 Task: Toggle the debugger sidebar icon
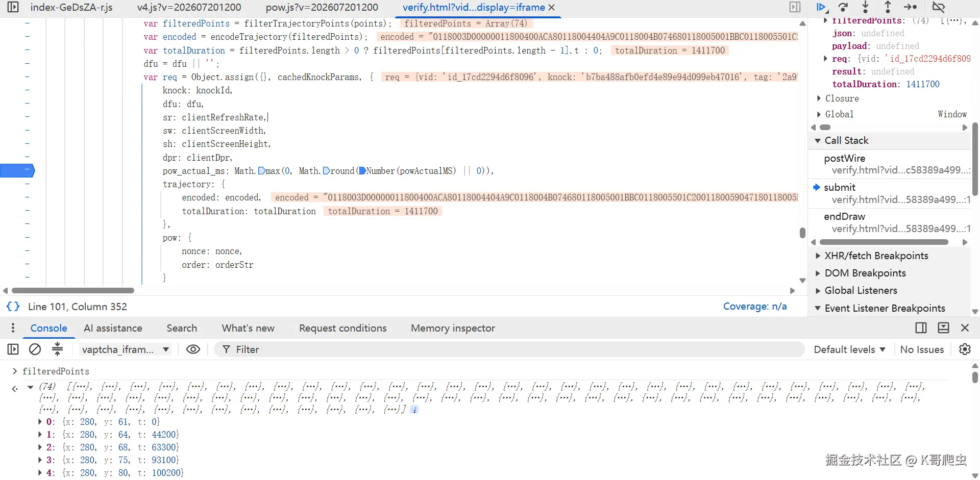pos(795,7)
